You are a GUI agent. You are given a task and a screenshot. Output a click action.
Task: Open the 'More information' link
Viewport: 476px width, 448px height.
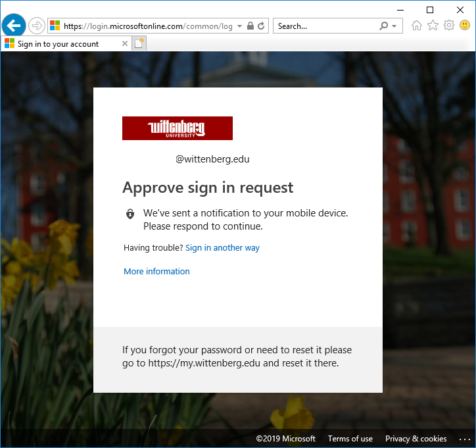pyautogui.click(x=156, y=271)
